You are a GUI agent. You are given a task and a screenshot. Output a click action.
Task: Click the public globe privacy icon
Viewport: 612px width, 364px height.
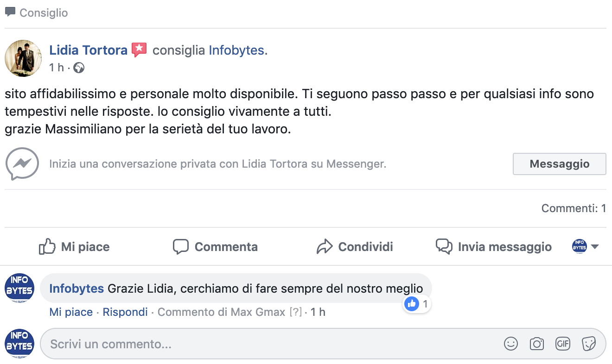click(79, 68)
